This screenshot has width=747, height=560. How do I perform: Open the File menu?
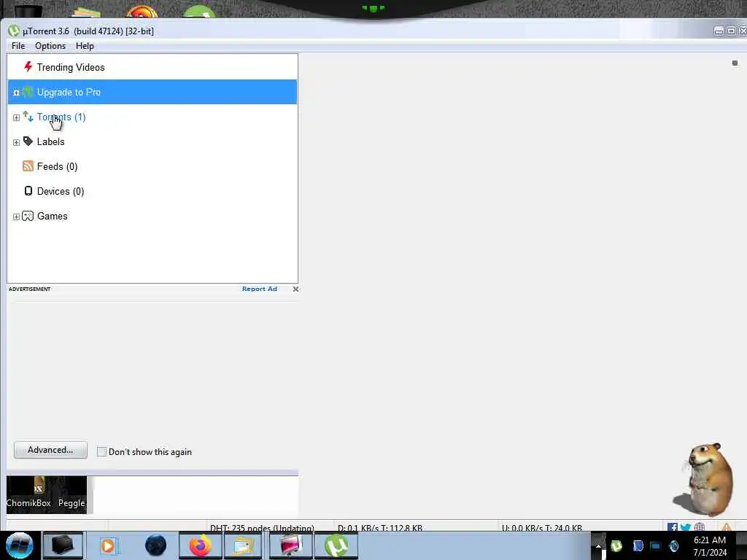[x=18, y=46]
